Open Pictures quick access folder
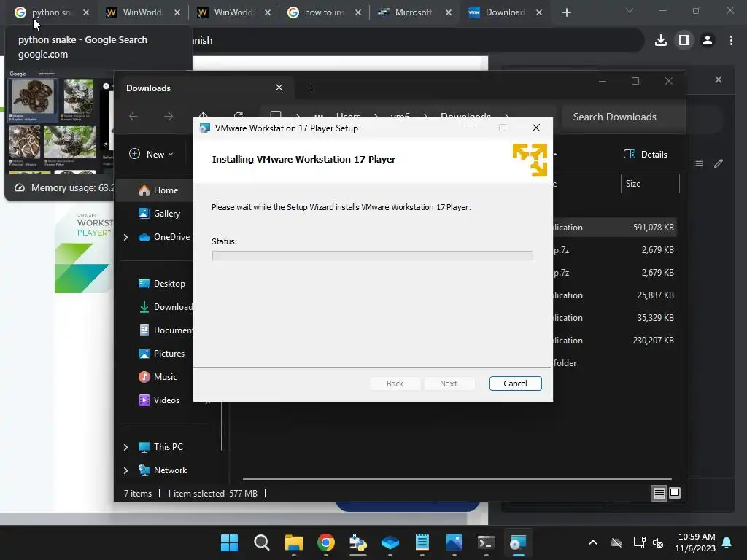Screen dimensions: 747x560 pyautogui.click(x=162, y=354)
